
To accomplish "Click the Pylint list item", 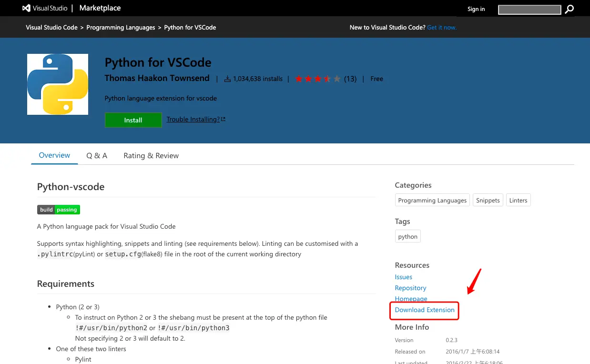I will 83,359.
